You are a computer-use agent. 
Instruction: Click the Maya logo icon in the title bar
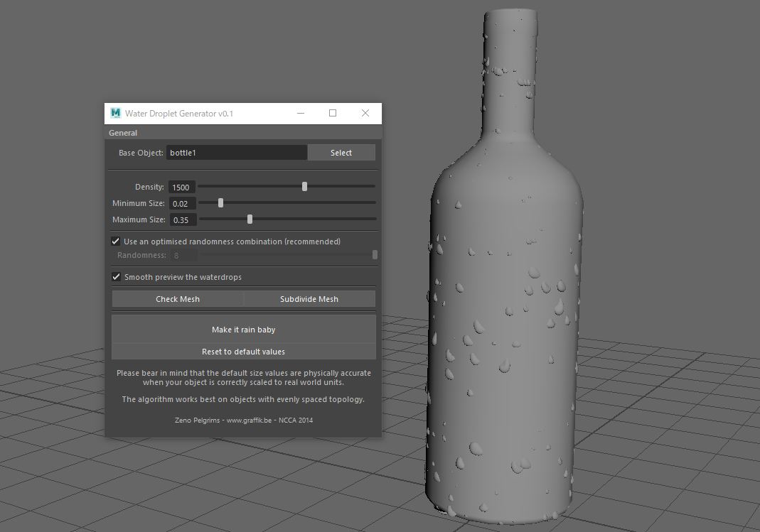click(114, 113)
